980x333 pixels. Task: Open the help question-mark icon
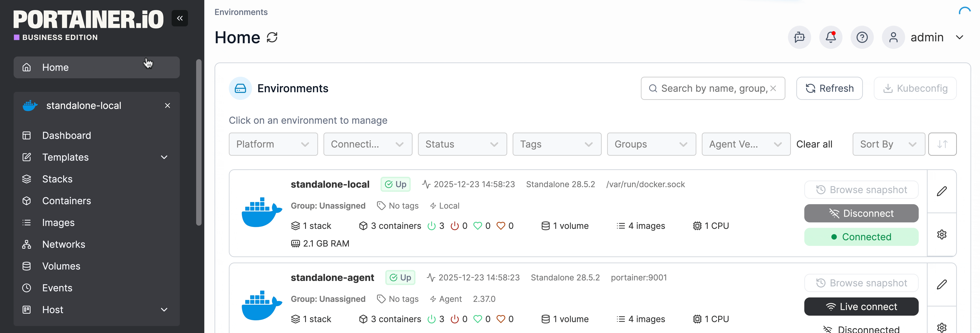(x=862, y=37)
